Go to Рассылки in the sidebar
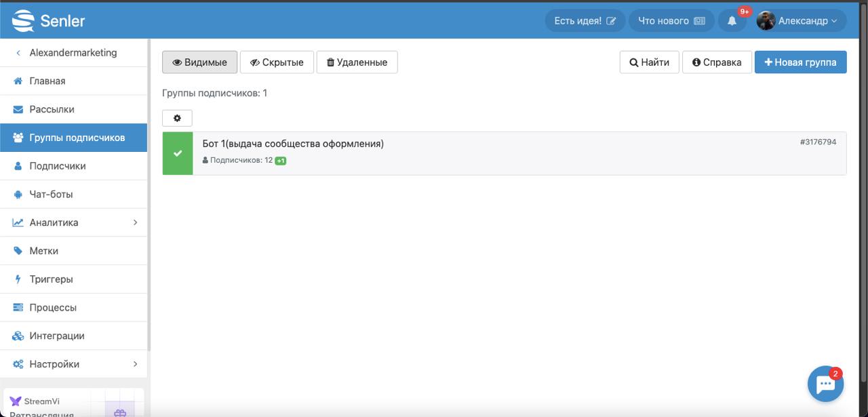This screenshot has height=417, width=868. tap(52, 109)
